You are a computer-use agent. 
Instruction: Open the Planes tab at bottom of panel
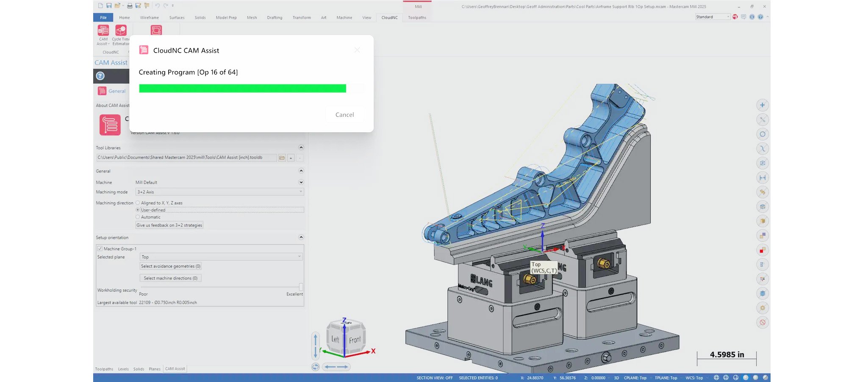click(155, 369)
